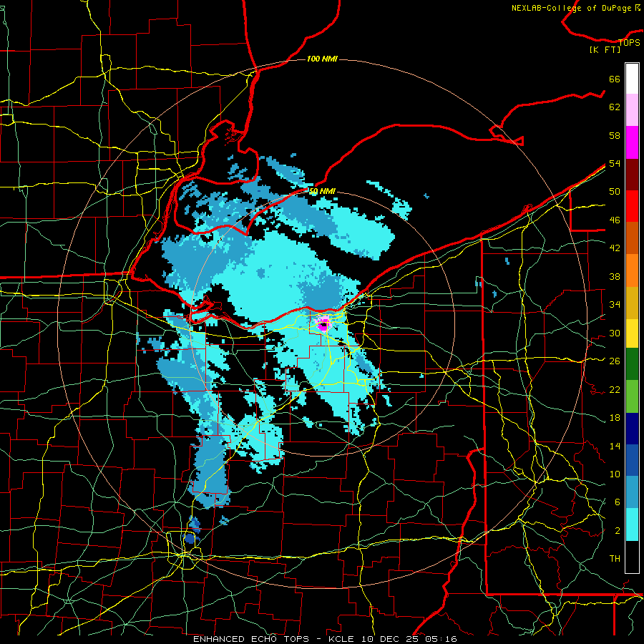Click the 10 DEC 25 date stamp

tap(389, 639)
